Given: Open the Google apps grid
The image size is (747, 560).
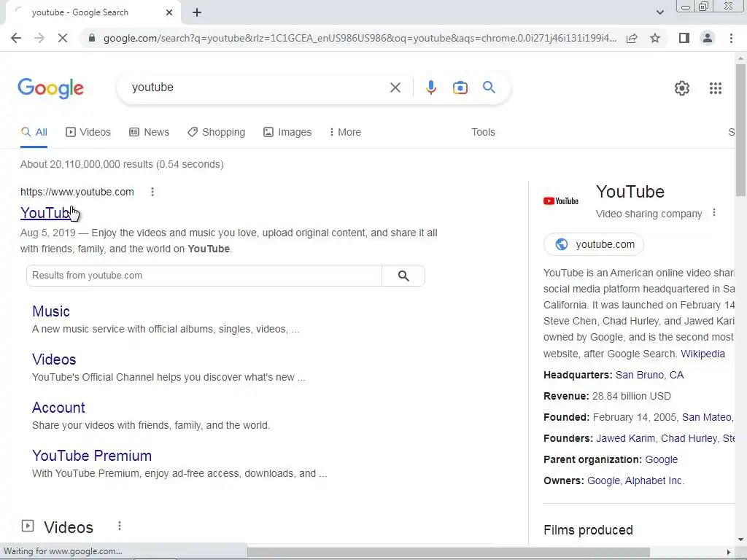Looking at the screenshot, I should (715, 88).
